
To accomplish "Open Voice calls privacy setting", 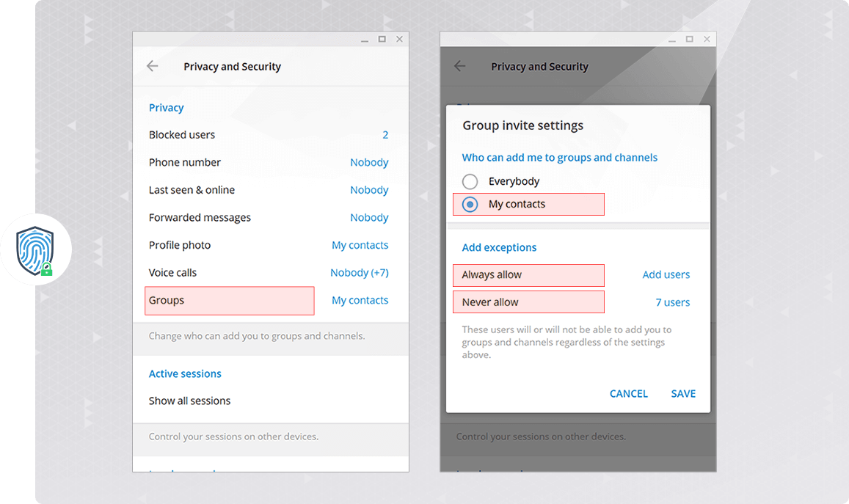I will pos(268,273).
